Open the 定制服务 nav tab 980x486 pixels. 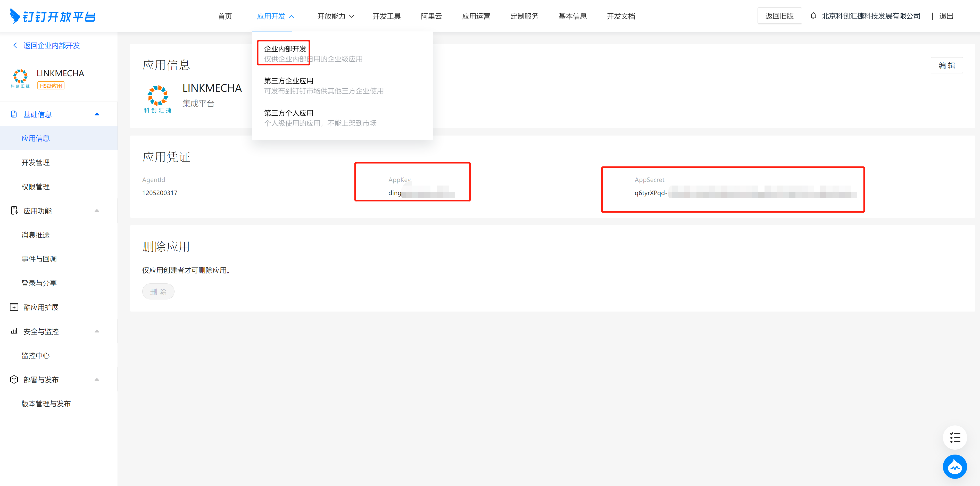pos(524,16)
